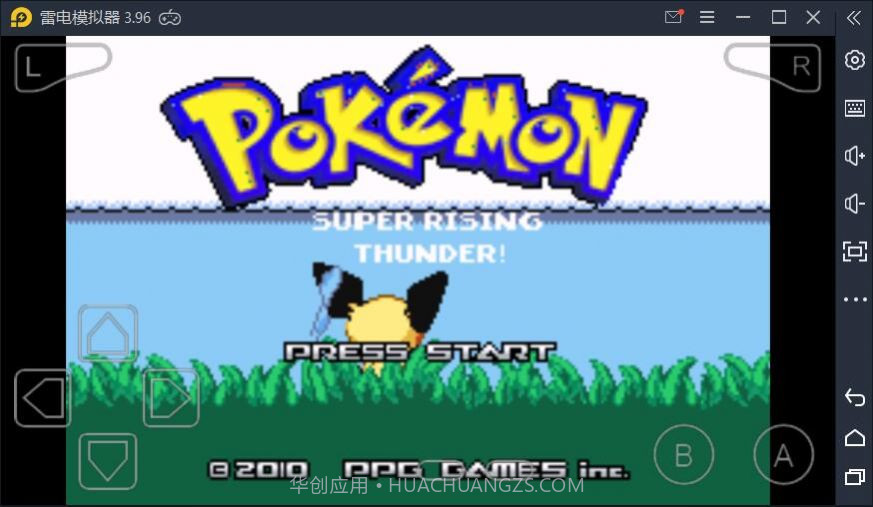Collapse the right sidebar with double chevron

pos(853,17)
